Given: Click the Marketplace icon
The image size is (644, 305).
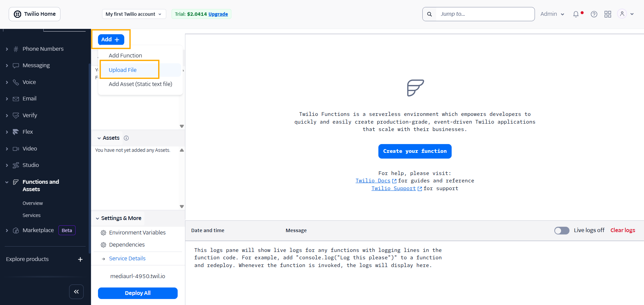Looking at the screenshot, I should pos(16,230).
